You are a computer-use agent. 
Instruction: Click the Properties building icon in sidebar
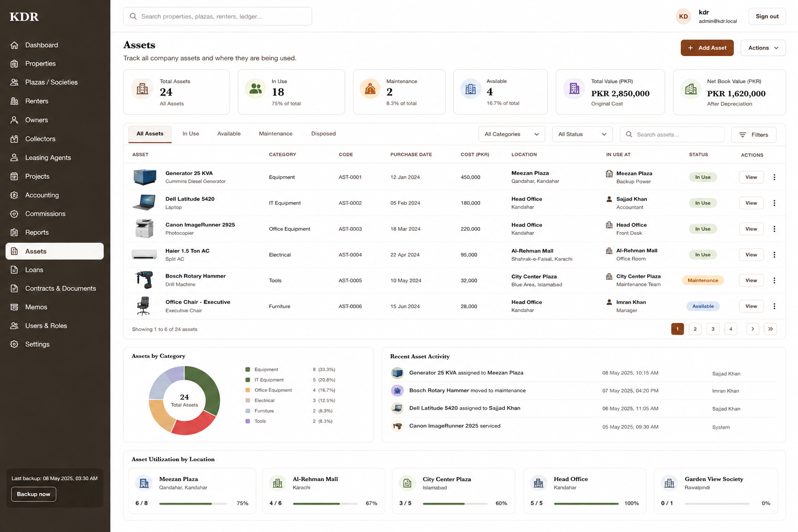15,64
